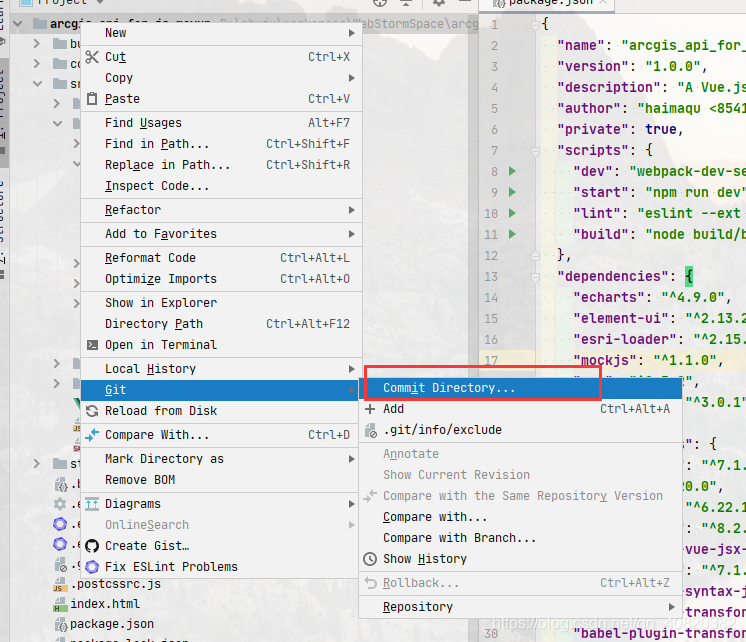746x642 pixels.
Task: Select index.html in project tree
Action: [x=105, y=604]
